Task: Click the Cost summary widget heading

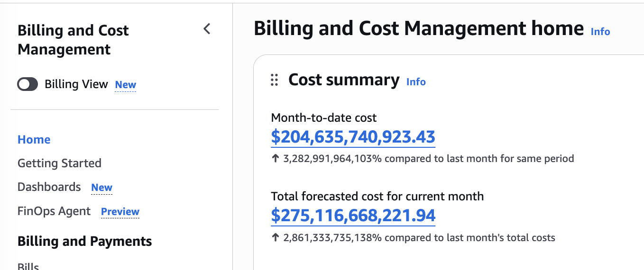Action: (344, 80)
